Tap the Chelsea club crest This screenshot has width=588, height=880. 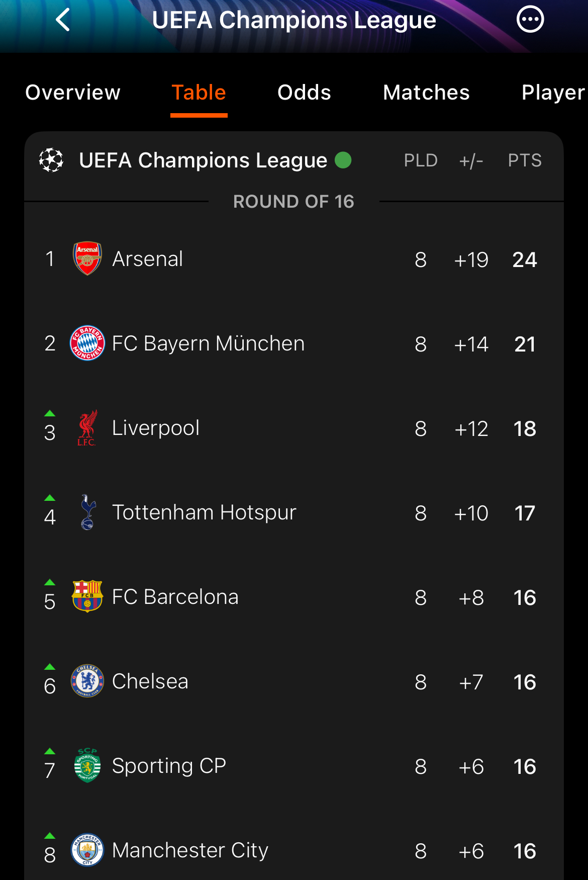87,681
